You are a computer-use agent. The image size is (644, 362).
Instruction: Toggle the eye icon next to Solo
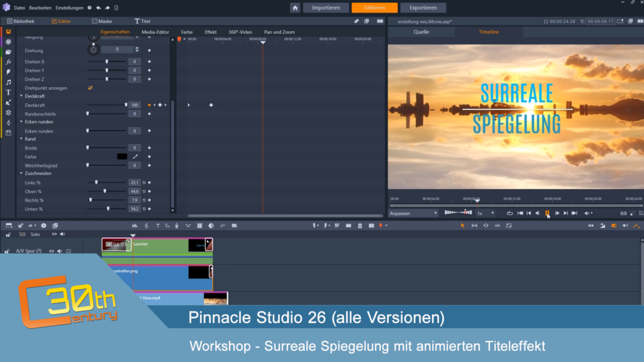[54, 234]
